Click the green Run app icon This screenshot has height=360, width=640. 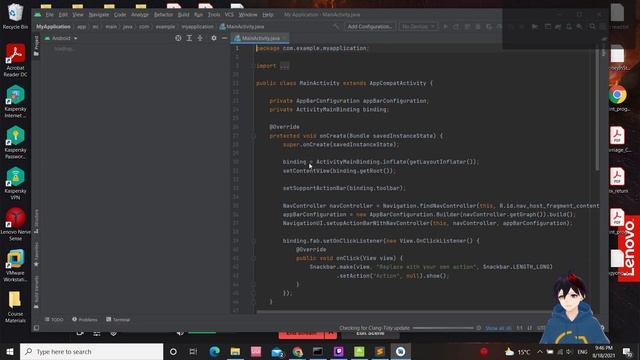coord(446,27)
